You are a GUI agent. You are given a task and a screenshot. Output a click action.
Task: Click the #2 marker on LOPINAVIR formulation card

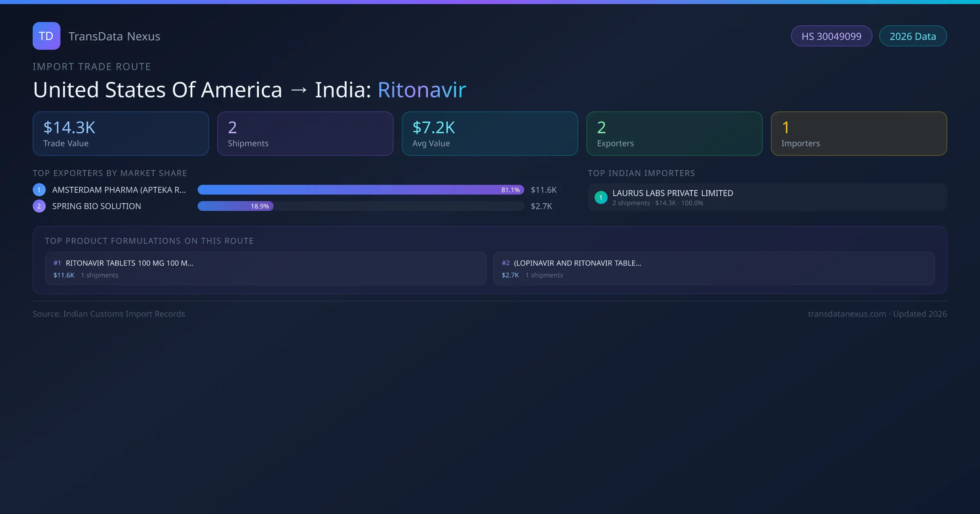coord(506,263)
